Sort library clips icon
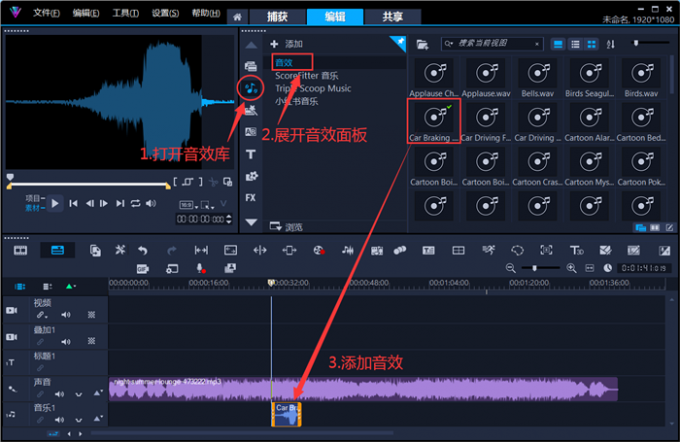 pyautogui.click(x=611, y=44)
